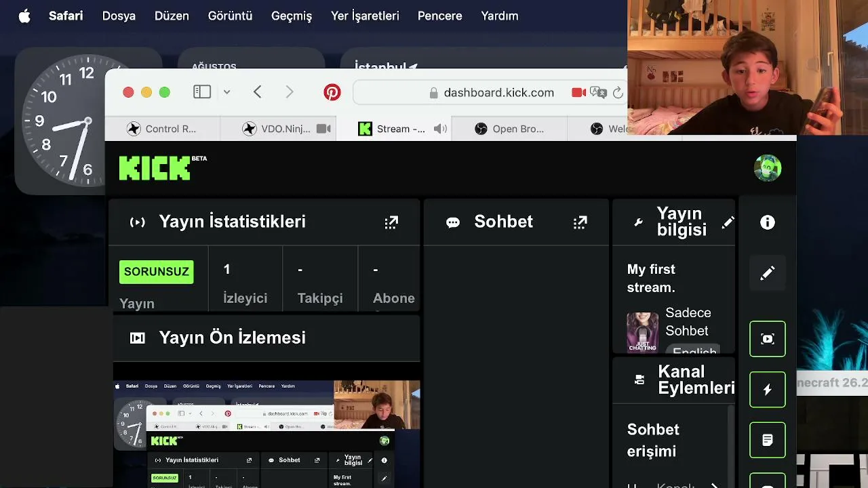This screenshot has height=488, width=868.
Task: Click the note icon in sidebar
Action: (x=768, y=441)
